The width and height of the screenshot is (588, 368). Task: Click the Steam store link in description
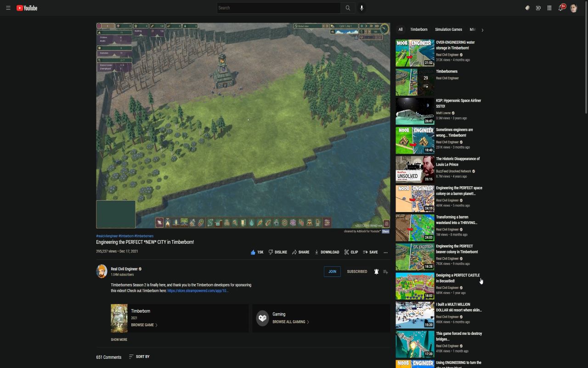[198, 291]
